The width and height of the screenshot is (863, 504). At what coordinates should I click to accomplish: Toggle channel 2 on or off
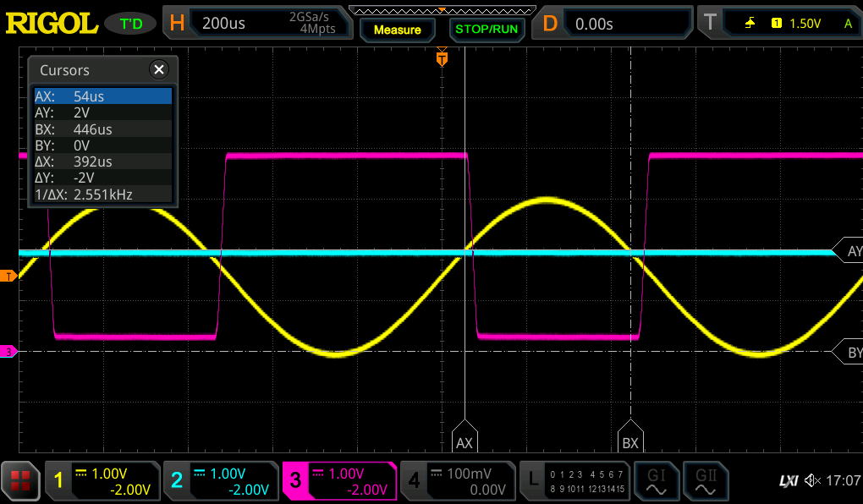(177, 480)
